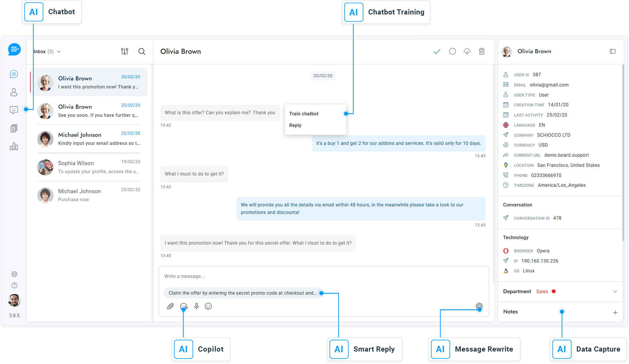Open the conversation filters panel
629x364 pixels.
coord(125,51)
